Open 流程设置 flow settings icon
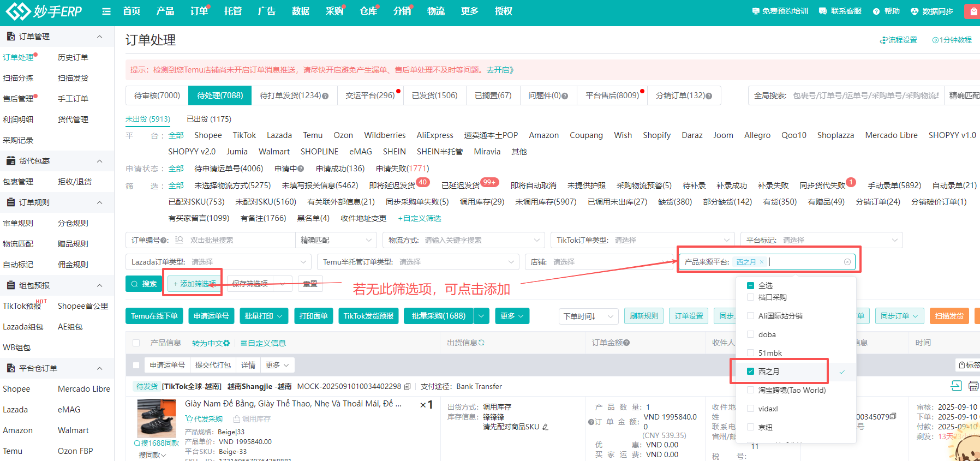The width and height of the screenshot is (980, 461). pyautogui.click(x=883, y=40)
